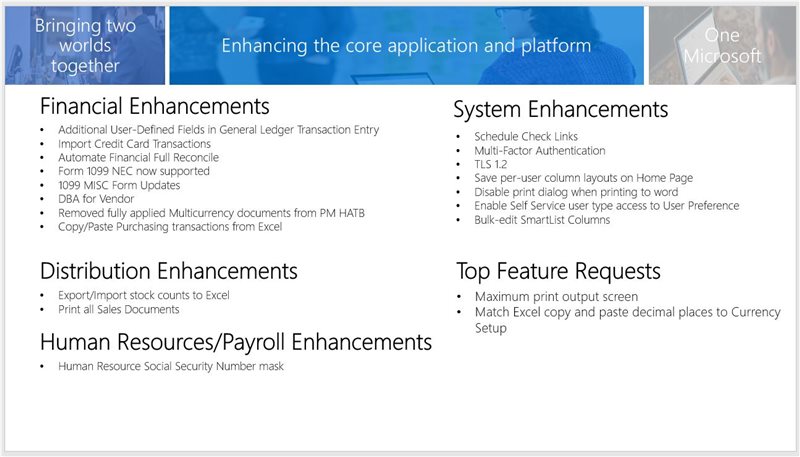Screen dimensions: 800x457
Task: Select 'Multi-Factor Authentication' bullet item
Action: 540,151
